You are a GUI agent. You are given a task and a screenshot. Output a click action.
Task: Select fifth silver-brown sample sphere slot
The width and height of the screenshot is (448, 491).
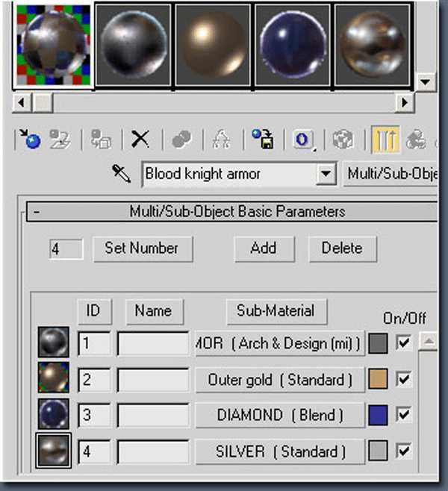[372, 45]
